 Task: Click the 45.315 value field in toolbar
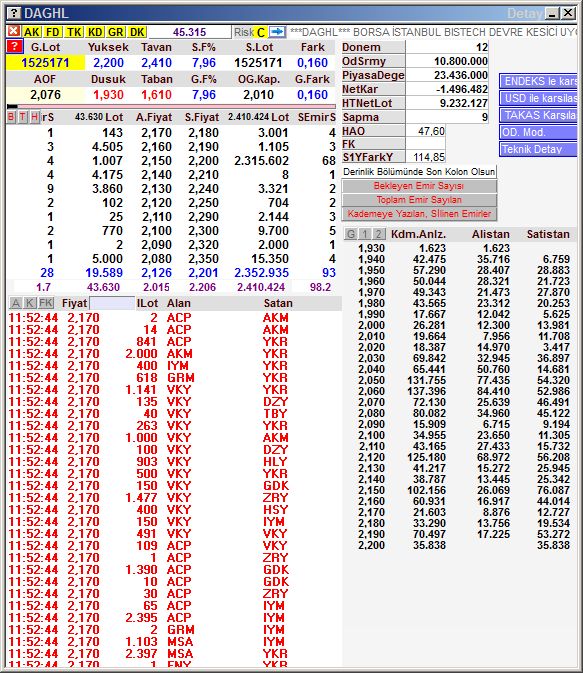(x=189, y=32)
